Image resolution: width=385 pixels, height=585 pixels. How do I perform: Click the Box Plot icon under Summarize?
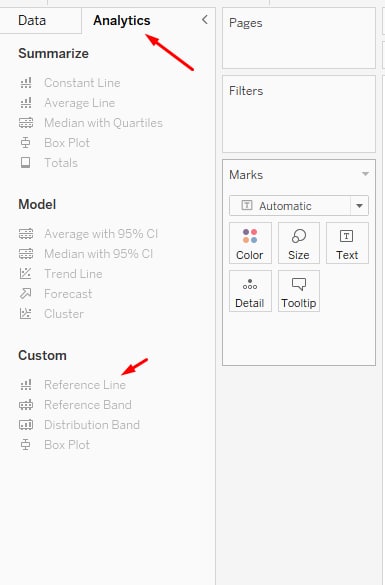(26, 143)
